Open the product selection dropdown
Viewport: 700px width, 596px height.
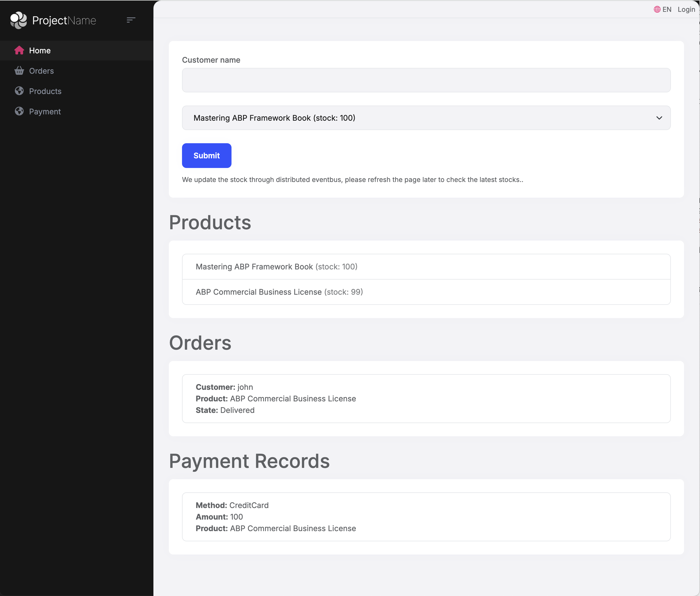coord(426,118)
